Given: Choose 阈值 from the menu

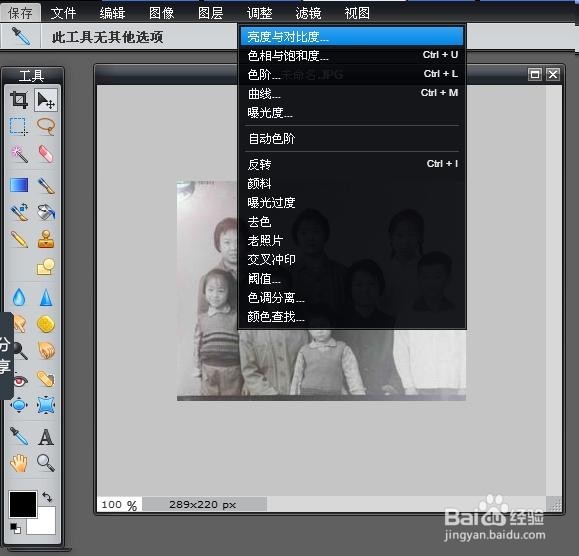Looking at the screenshot, I should coord(352,279).
